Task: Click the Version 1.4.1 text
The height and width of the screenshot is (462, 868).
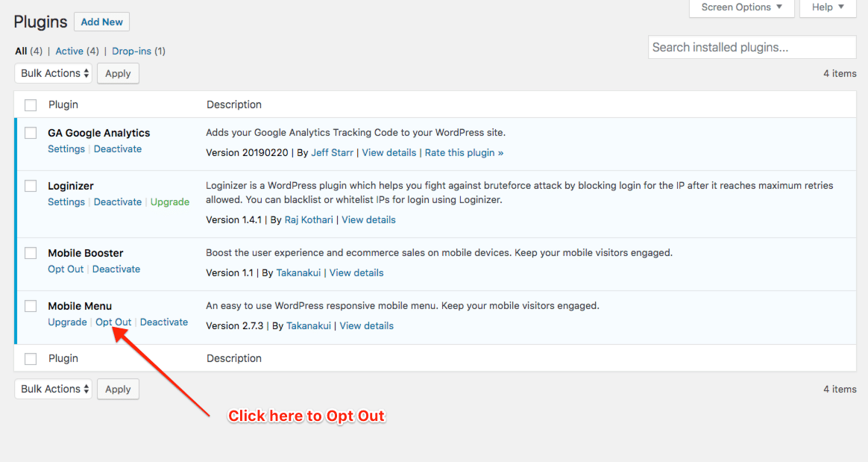Action: (x=233, y=220)
